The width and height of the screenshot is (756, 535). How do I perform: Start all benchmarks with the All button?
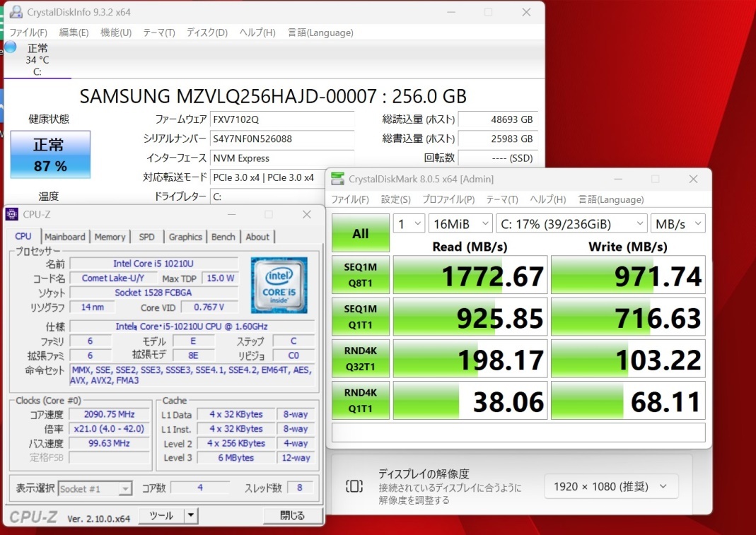click(x=361, y=233)
